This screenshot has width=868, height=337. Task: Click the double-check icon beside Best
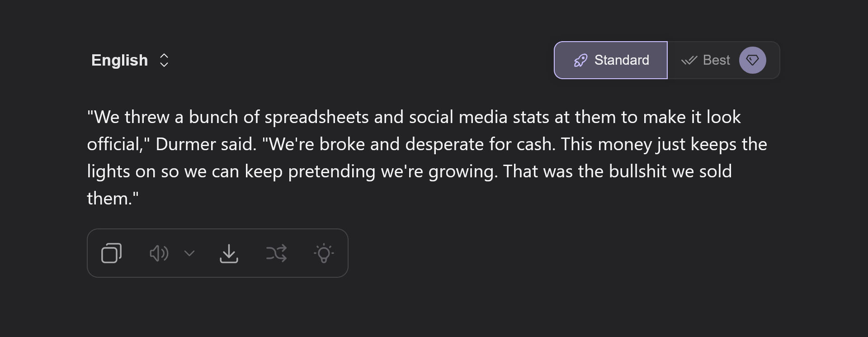[x=689, y=60]
